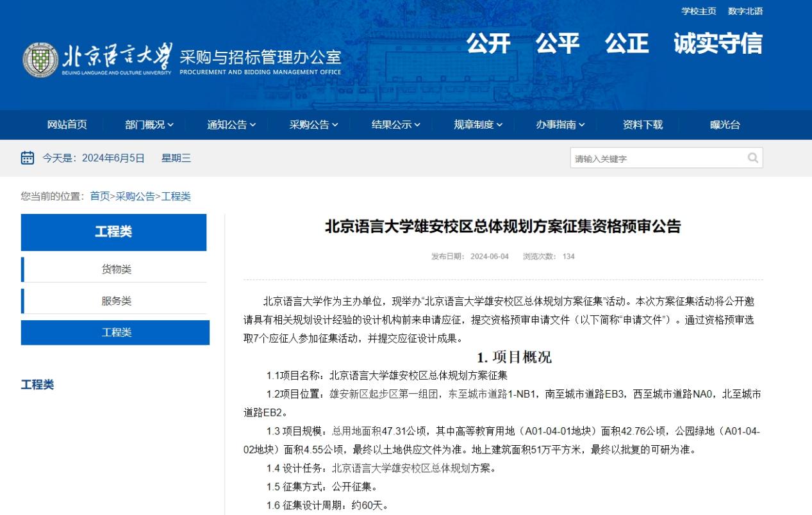
Task: Click the 公开 slogan text
Action: [488, 44]
